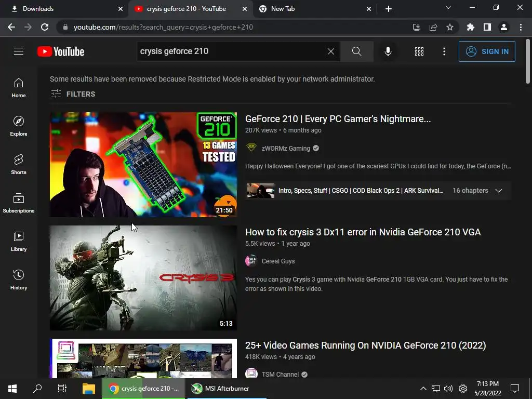The height and width of the screenshot is (399, 532).
Task: Open Shorts in the sidebar
Action: click(x=19, y=165)
